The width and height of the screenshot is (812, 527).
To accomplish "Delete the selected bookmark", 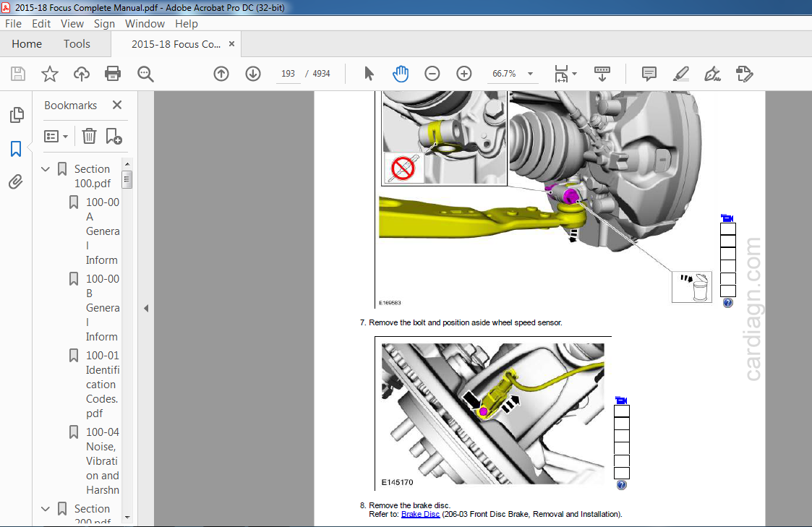I will (x=89, y=136).
